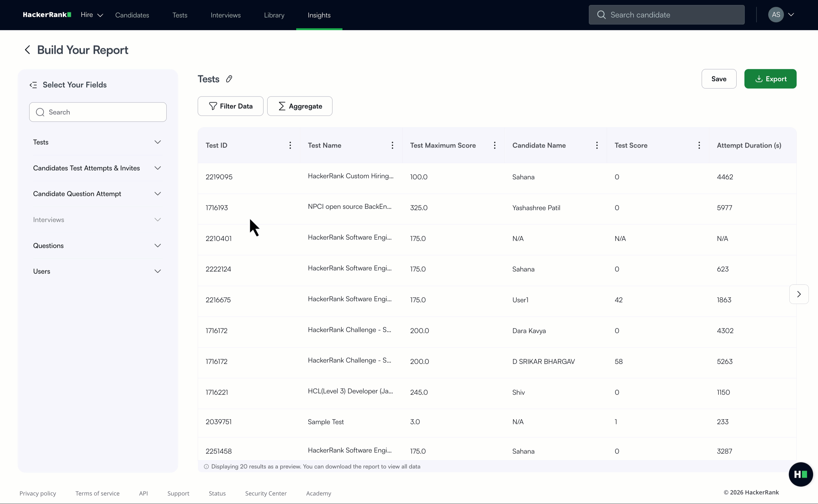
Task: Click the Search candidate input field
Action: click(x=666, y=14)
